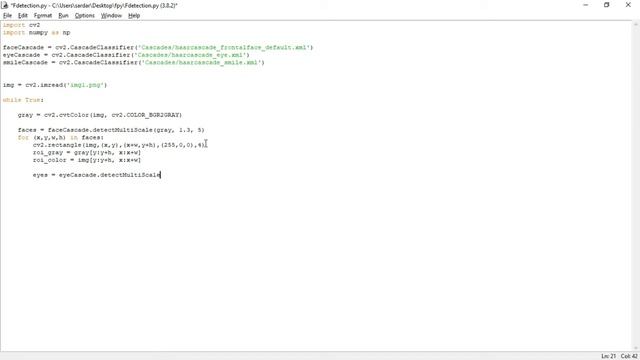
Task: Restore down the editor window
Action: (607, 5)
